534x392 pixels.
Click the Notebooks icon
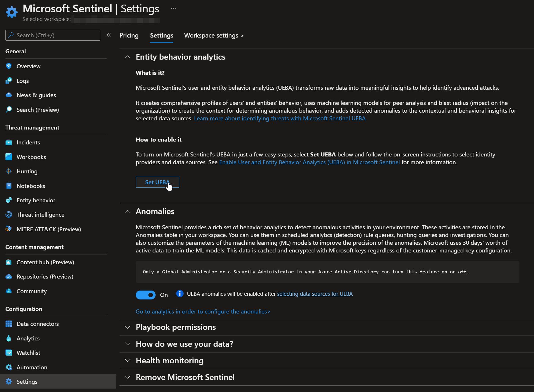9,186
